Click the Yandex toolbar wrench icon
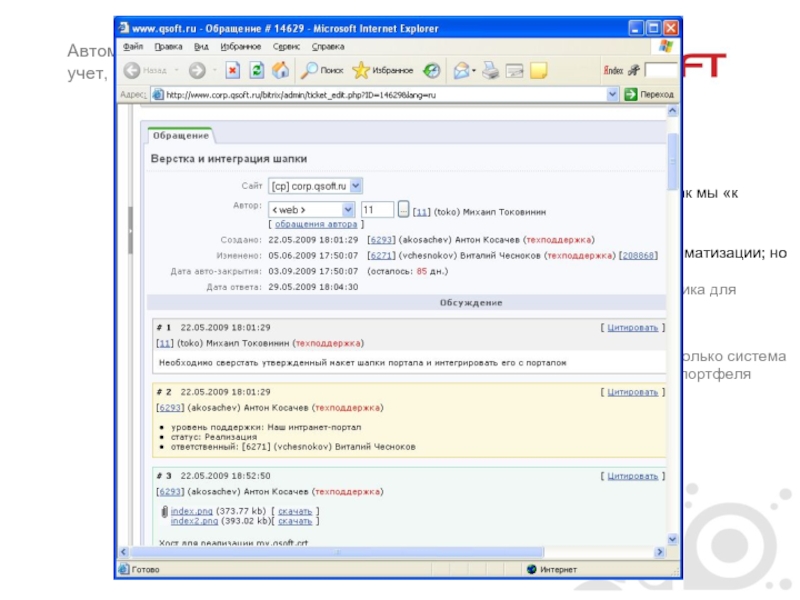Screen dimensions: 800x600 [634, 70]
